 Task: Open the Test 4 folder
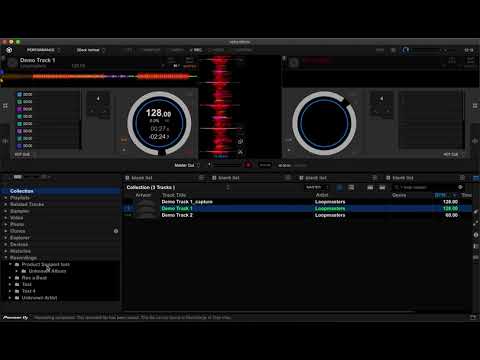pos(28,291)
